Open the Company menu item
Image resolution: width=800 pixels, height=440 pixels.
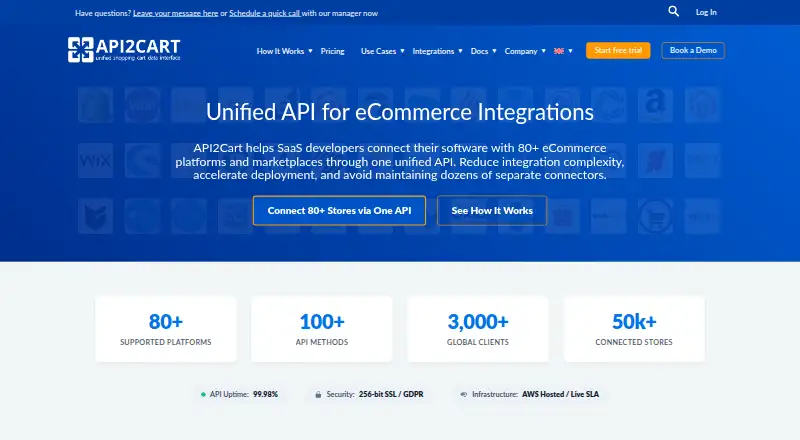(521, 51)
